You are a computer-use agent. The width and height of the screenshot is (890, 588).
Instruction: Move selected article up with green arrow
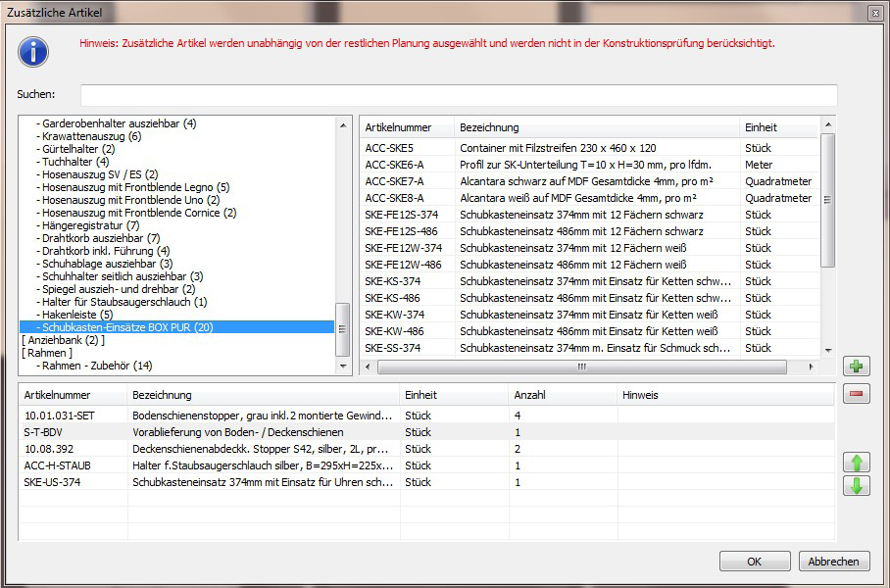coord(856,463)
